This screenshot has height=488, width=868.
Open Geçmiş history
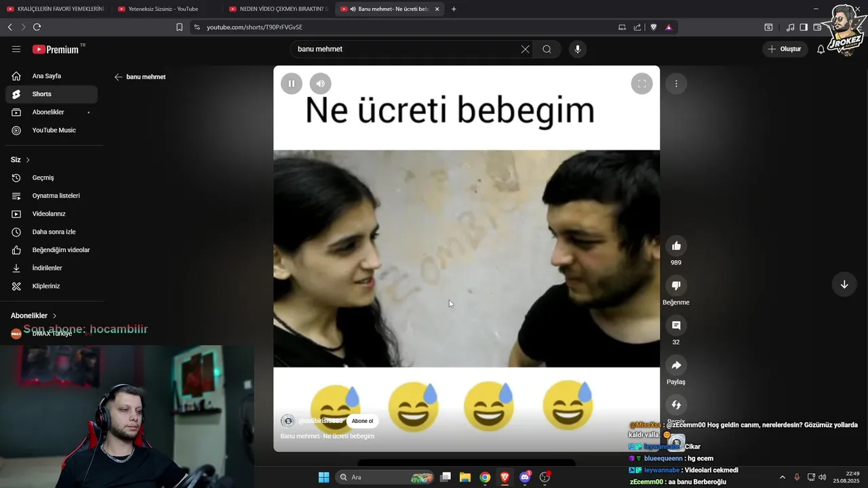point(52,178)
